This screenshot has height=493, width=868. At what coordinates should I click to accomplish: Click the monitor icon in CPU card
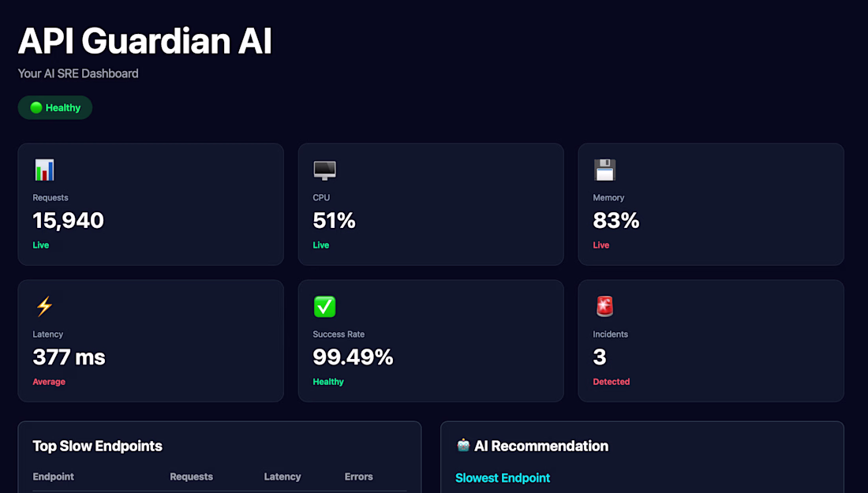(x=324, y=170)
